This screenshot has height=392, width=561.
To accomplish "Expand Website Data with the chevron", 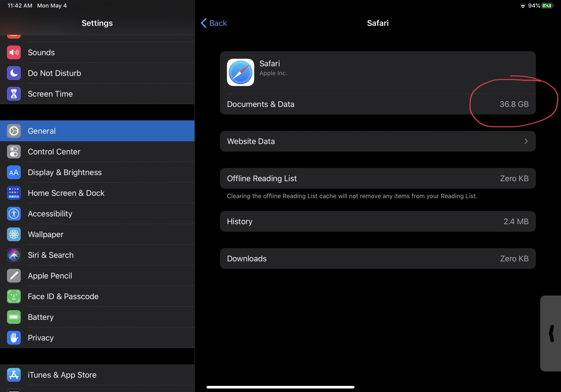I will [x=526, y=141].
